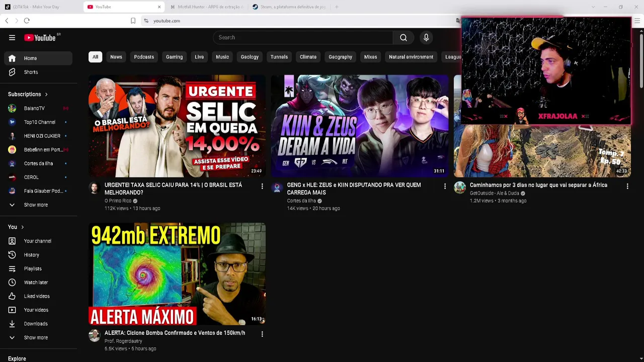The height and width of the screenshot is (362, 644).
Task: Open watch History in the sidebar
Action: click(x=38, y=255)
